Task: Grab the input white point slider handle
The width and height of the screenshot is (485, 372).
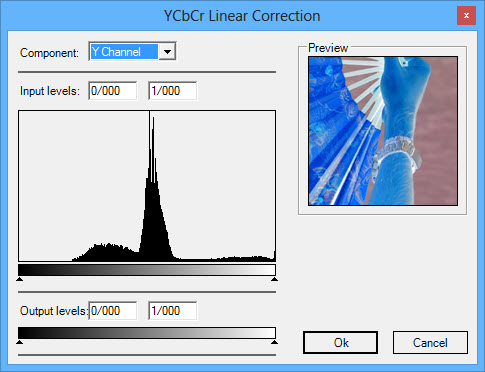Action: [x=274, y=279]
